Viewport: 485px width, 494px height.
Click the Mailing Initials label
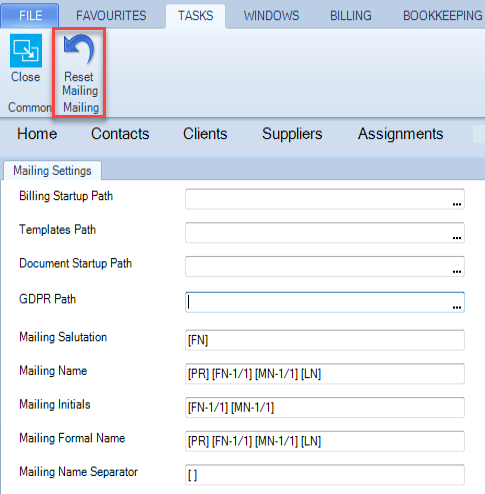[55, 404]
